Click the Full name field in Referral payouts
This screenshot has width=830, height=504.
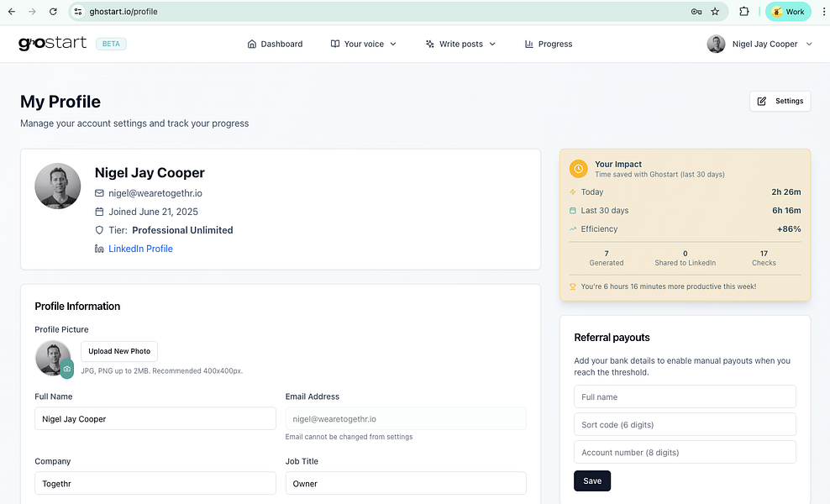pyautogui.click(x=684, y=396)
